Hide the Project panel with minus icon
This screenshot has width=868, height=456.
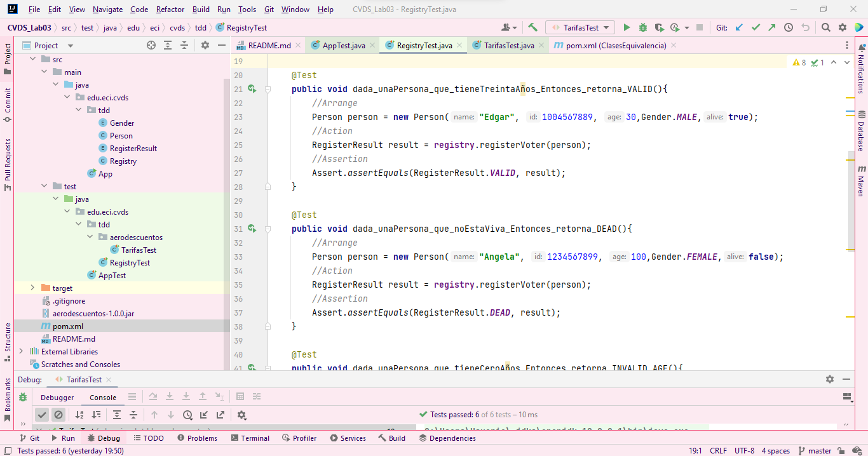pos(221,45)
